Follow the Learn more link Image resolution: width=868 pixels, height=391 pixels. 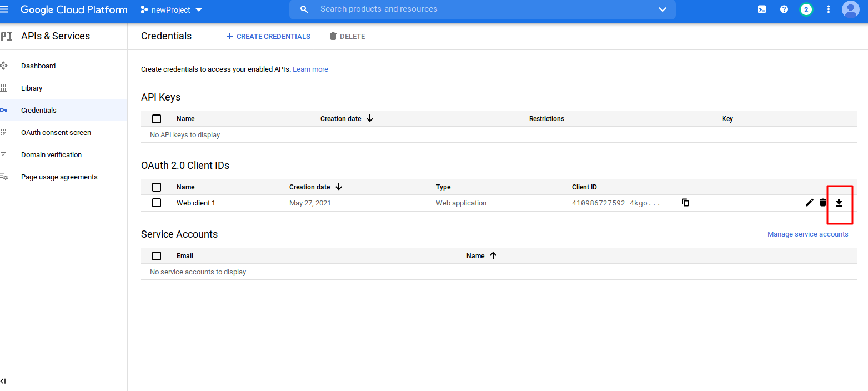tap(310, 69)
